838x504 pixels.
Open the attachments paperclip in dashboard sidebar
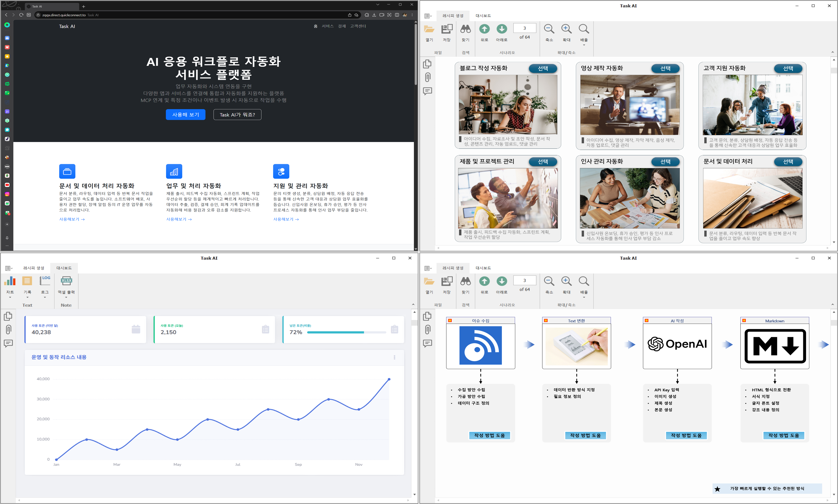[8, 329]
